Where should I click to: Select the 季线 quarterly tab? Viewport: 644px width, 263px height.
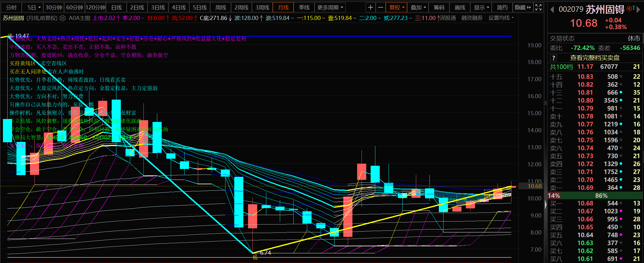(x=304, y=7)
